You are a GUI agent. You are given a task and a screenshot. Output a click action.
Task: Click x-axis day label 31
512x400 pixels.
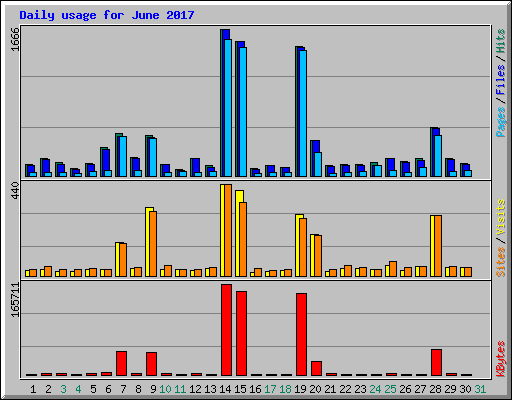tap(480, 389)
